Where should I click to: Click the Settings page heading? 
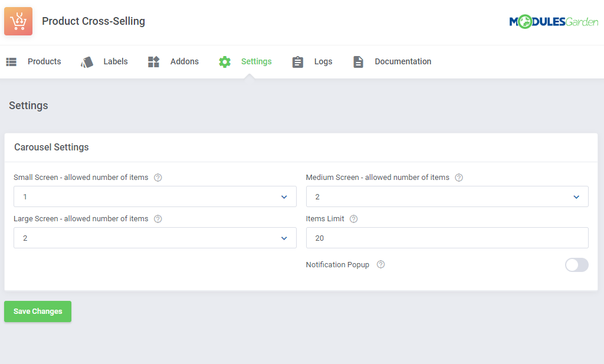pos(28,106)
